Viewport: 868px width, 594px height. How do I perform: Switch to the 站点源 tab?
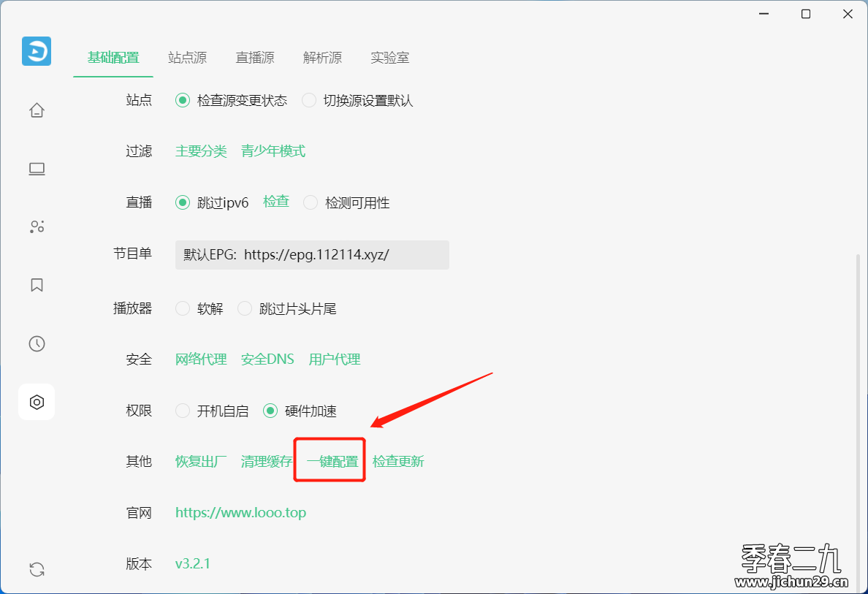[188, 58]
